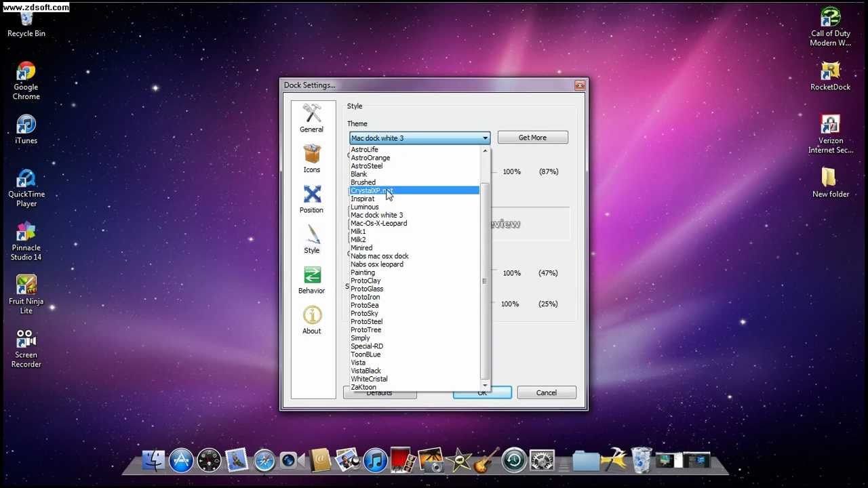Cancel the Dock Settings dialog
Screen dimensions: 868x488
tap(546, 392)
